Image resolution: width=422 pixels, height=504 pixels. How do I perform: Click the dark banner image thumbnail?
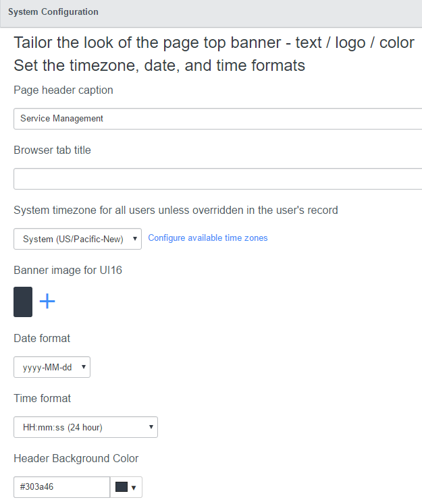23,302
